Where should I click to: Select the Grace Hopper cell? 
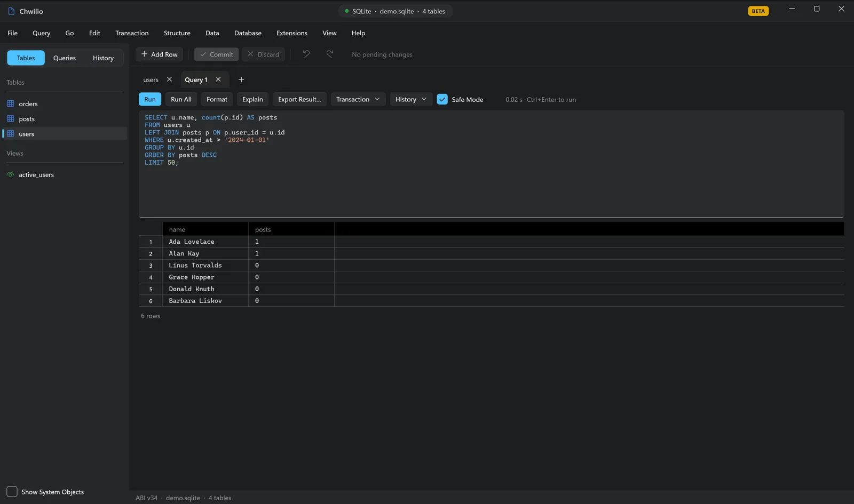click(205, 277)
